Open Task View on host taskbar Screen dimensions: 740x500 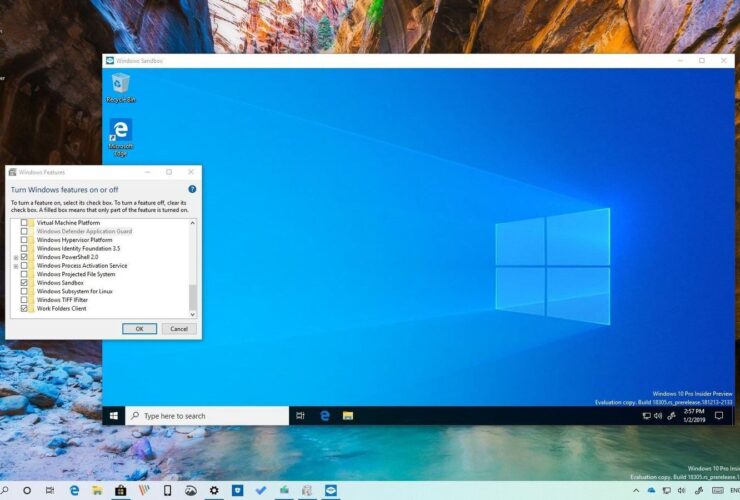(x=50, y=491)
